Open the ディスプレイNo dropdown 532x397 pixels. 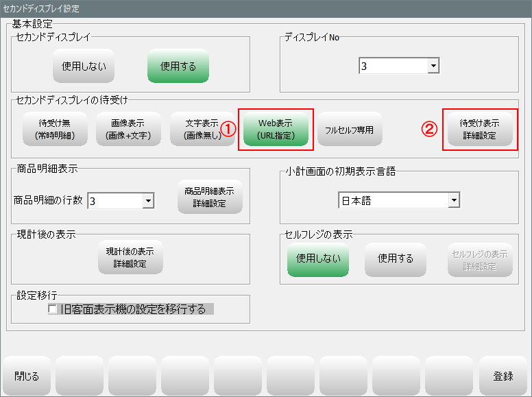[433, 66]
